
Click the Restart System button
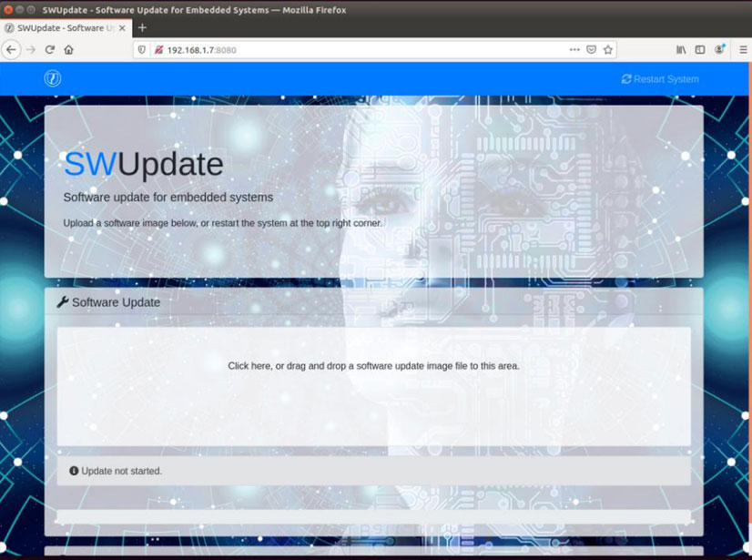click(660, 79)
